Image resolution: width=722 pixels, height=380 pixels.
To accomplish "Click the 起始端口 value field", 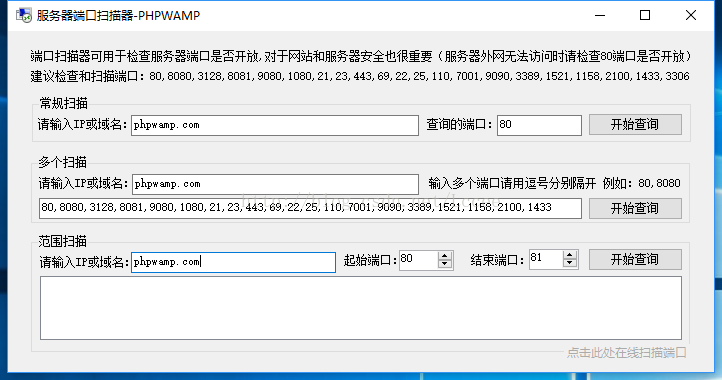I will (x=418, y=260).
